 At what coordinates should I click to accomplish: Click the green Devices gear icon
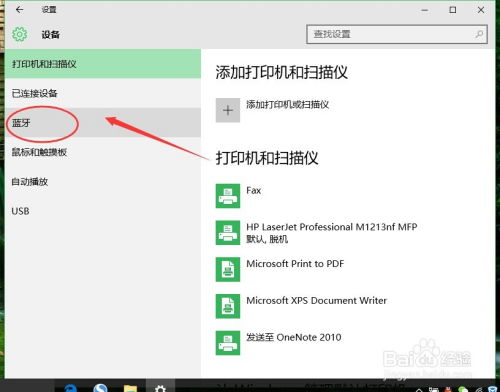click(x=20, y=34)
